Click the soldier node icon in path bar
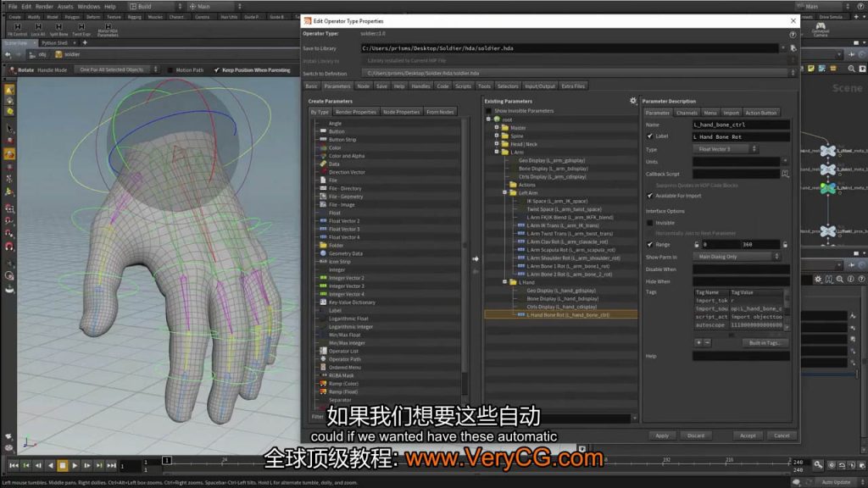This screenshot has width=868, height=488. (x=58, y=54)
